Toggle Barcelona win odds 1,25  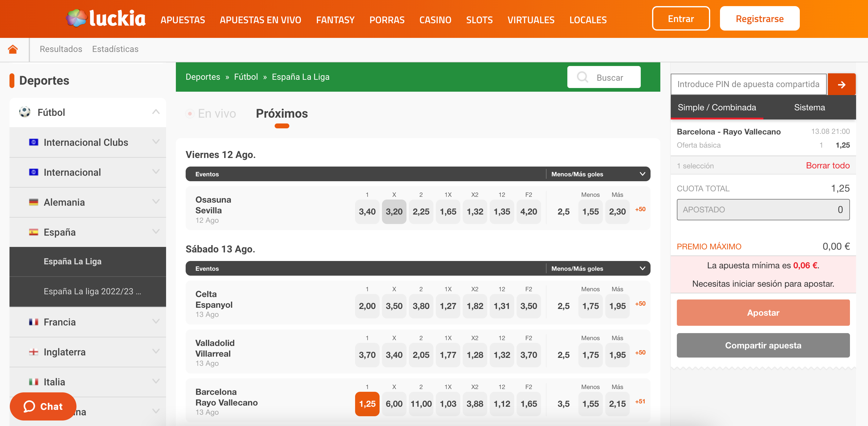367,404
